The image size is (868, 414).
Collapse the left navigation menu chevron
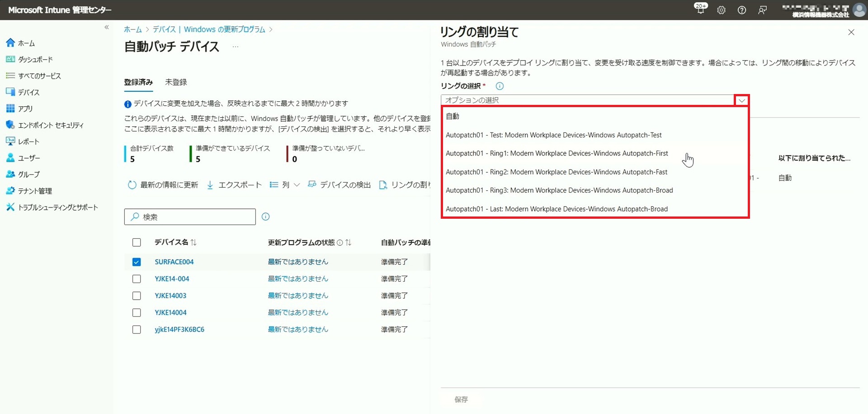coord(107,27)
